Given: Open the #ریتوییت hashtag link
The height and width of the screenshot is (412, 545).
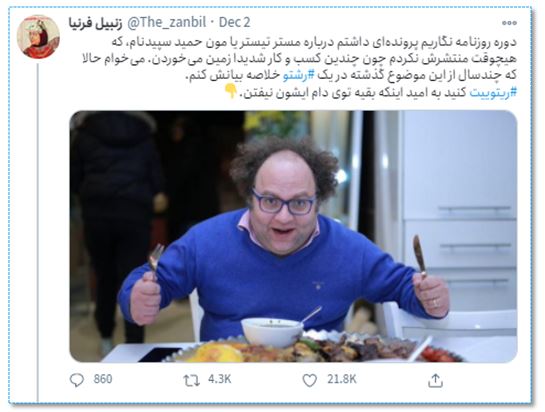Looking at the screenshot, I should [x=493, y=93].
